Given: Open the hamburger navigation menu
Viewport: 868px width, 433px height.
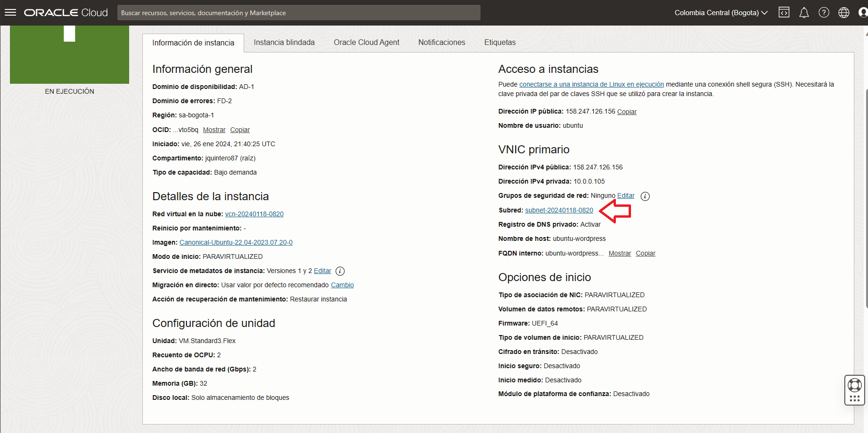Looking at the screenshot, I should [x=10, y=13].
